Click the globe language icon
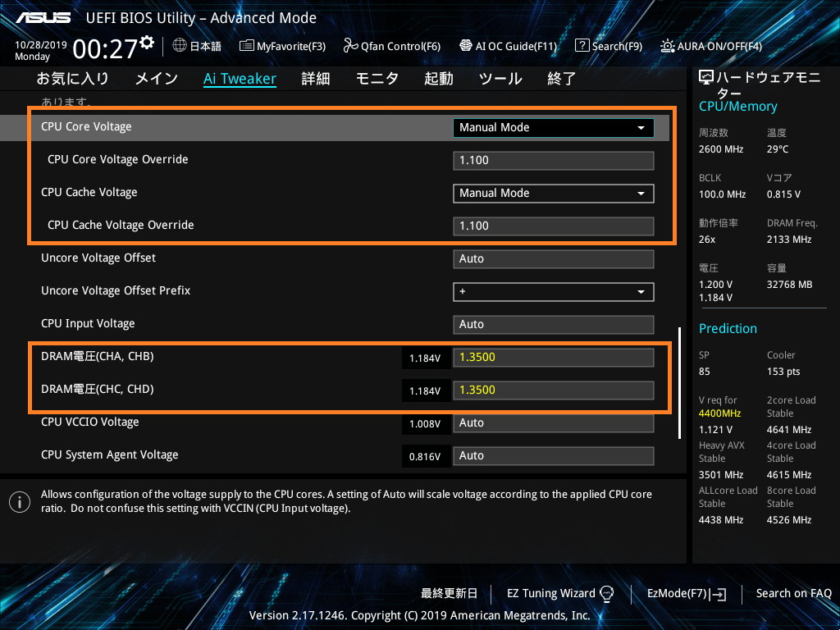 click(180, 46)
